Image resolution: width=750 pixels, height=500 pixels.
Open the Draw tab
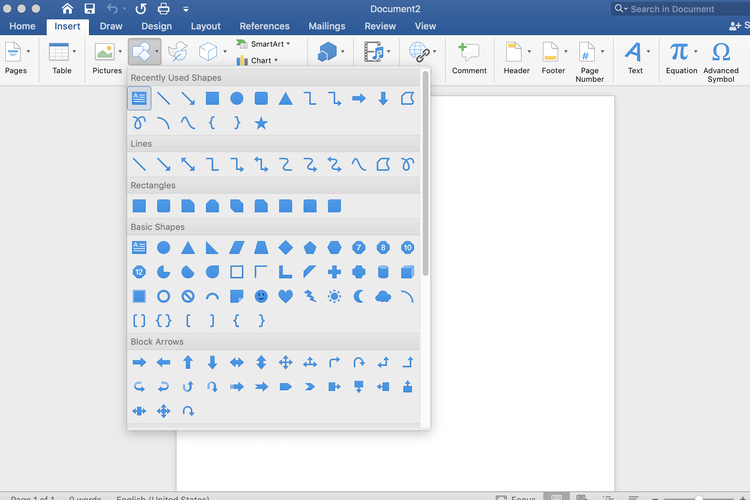(x=111, y=26)
